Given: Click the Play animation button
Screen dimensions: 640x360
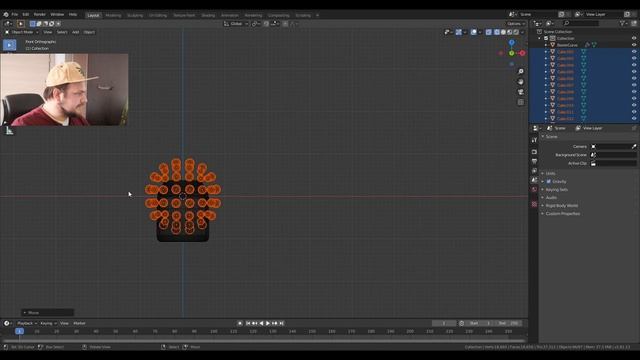Looking at the screenshot, I should [x=268, y=323].
